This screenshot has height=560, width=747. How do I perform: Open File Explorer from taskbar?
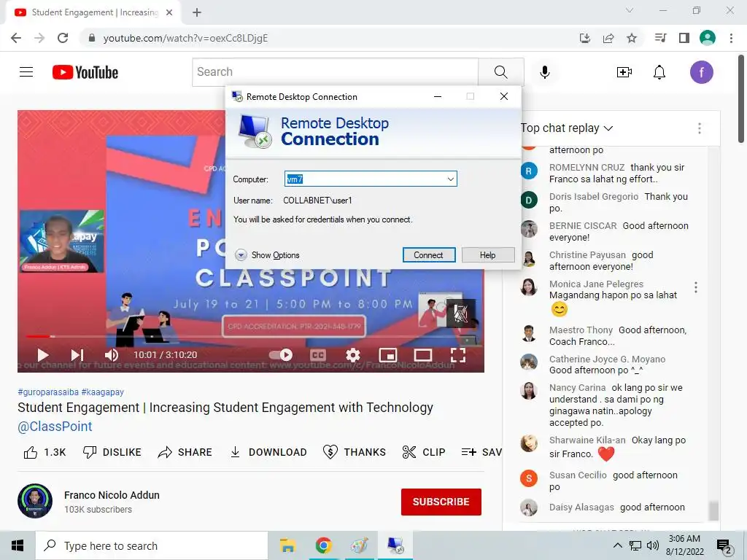[x=287, y=545]
